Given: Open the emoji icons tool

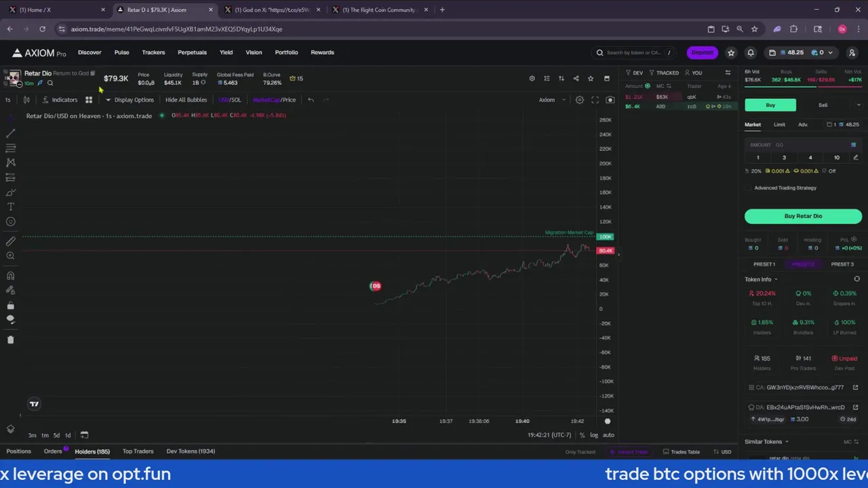Looking at the screenshot, I should tap(10, 222).
